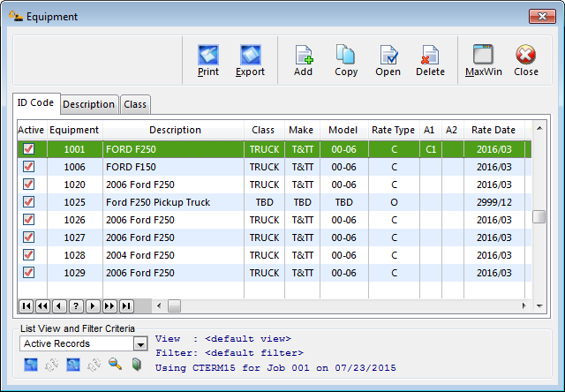Viewport: 565px width, 392px height.
Task: Select 'Ford F250 Pickup Truck' row
Action: 275,202
